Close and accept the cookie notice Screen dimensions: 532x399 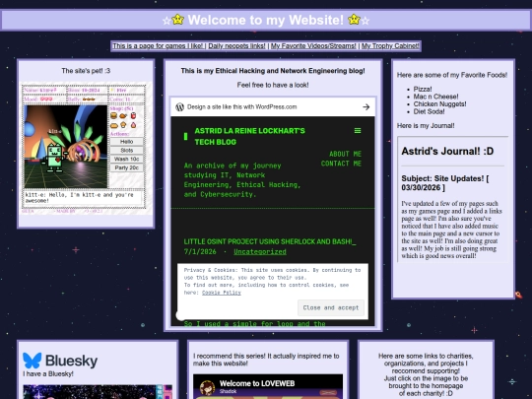coord(331,307)
